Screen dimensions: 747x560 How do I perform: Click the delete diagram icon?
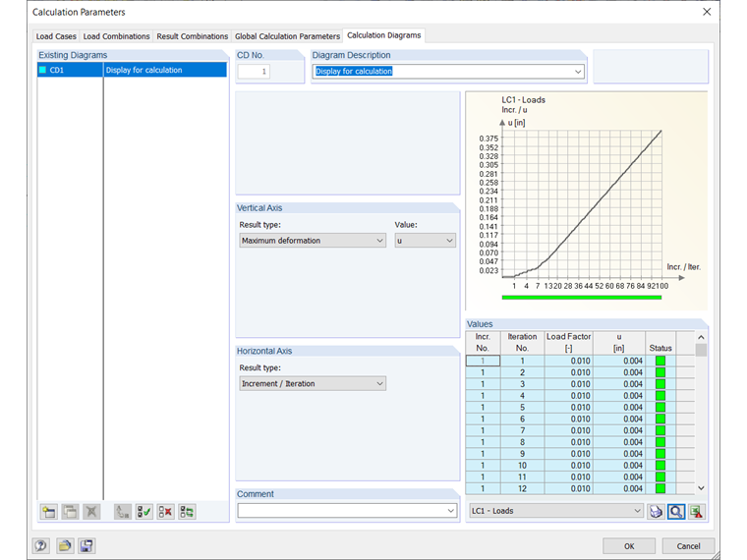pyautogui.click(x=91, y=512)
